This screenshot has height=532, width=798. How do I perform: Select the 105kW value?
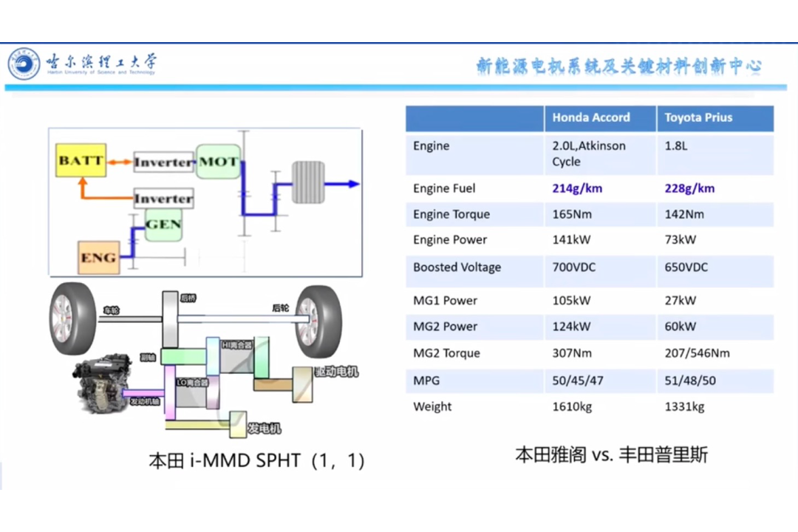571,301
